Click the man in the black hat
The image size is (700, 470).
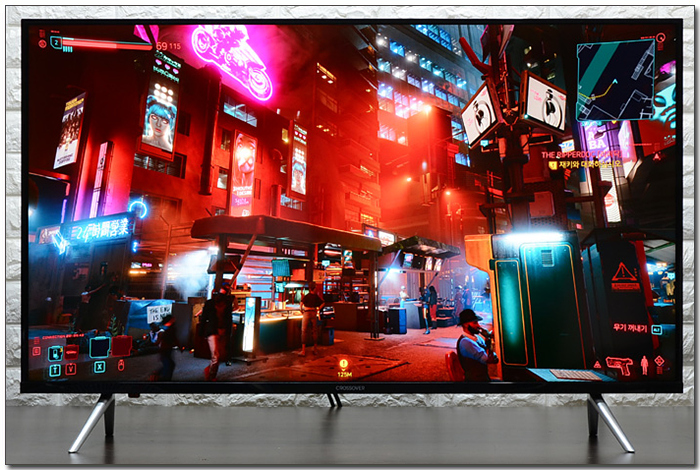click(x=473, y=344)
